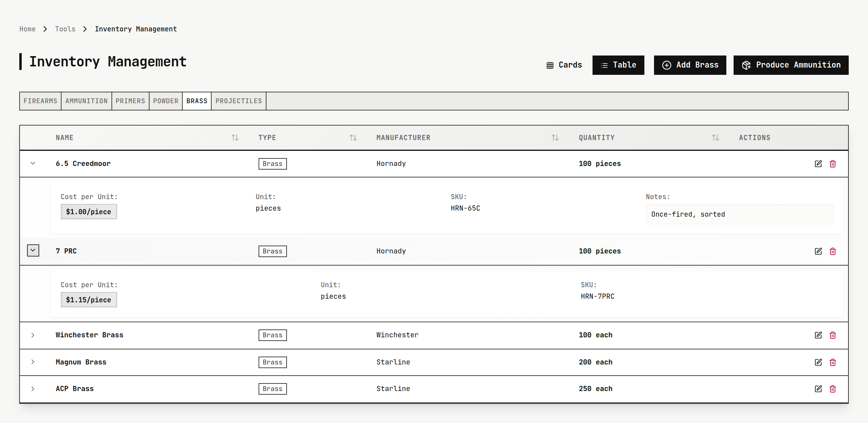Switch to the Projectiles tab
Viewport: 868px width, 423px height.
(x=239, y=101)
